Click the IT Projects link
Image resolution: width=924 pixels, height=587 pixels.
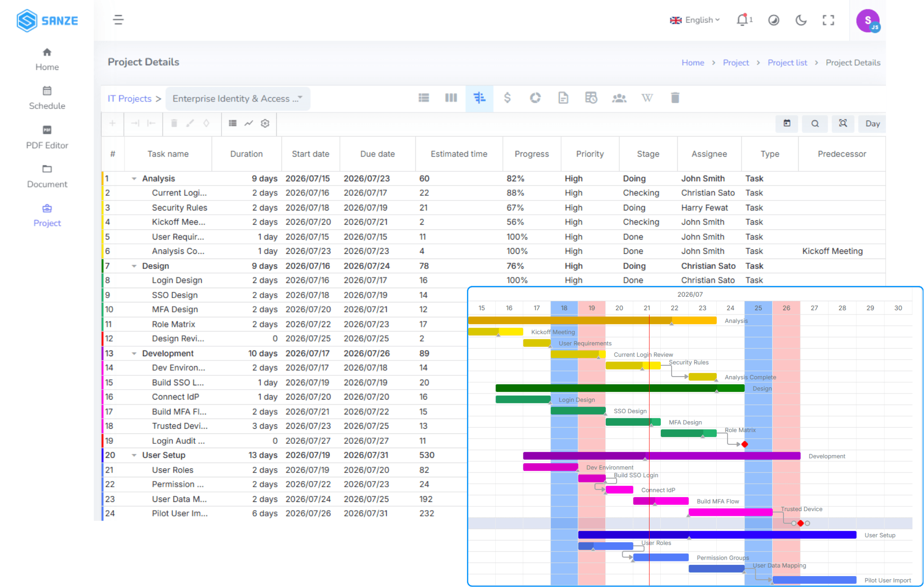[x=129, y=98]
